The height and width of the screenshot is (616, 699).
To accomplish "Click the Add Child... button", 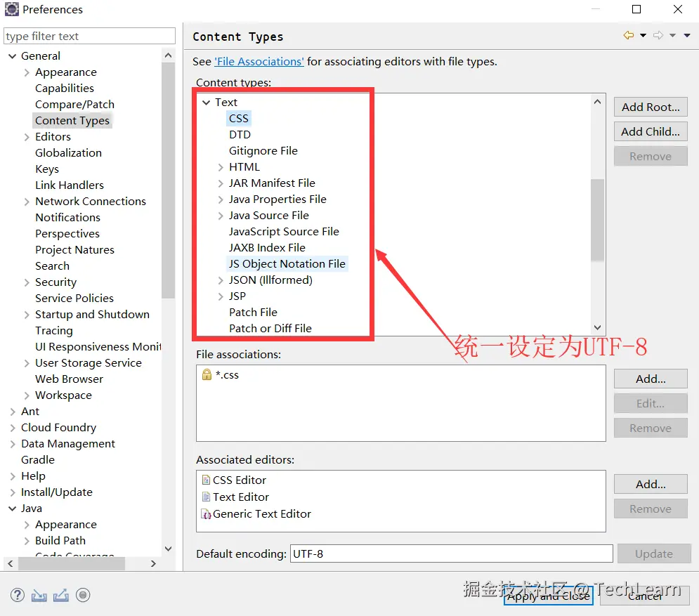I will [651, 132].
